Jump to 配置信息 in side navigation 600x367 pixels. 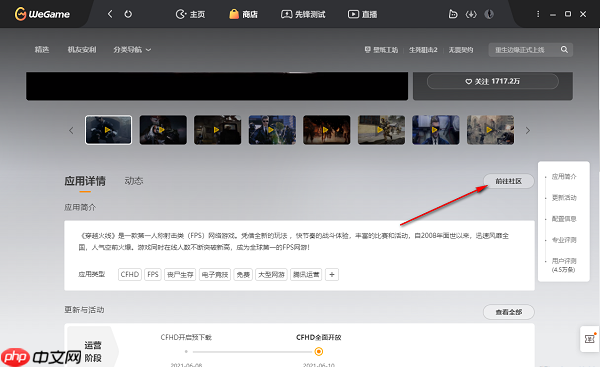(564, 219)
